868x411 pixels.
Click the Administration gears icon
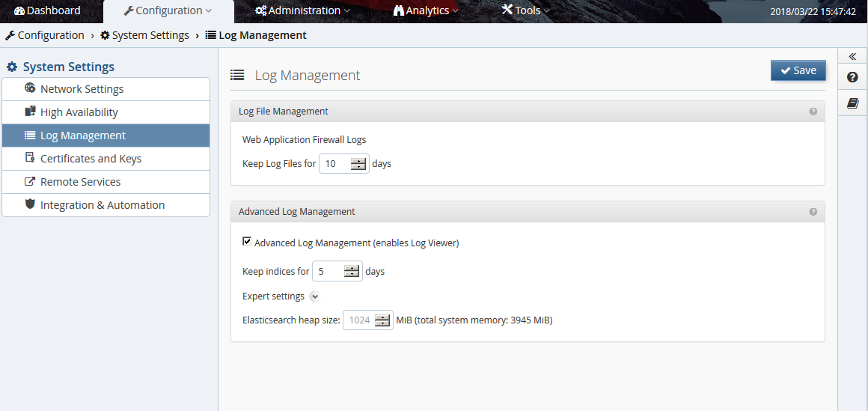260,10
